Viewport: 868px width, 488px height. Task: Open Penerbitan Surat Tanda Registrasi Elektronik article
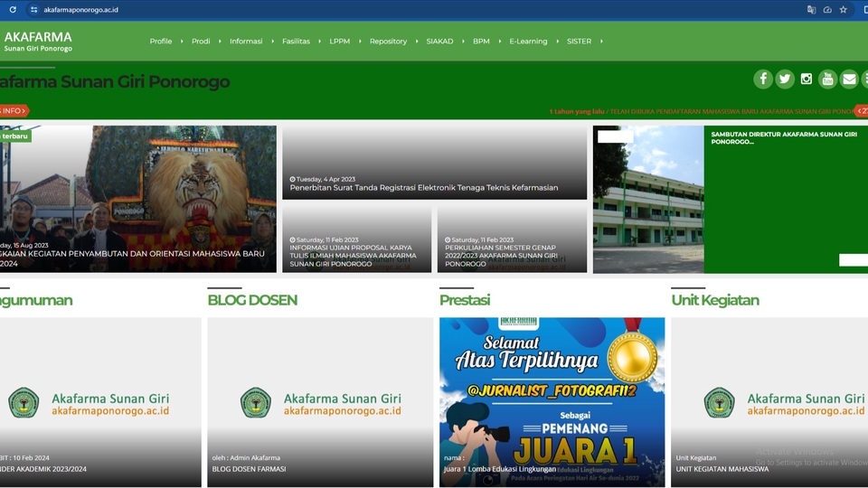click(x=435, y=162)
